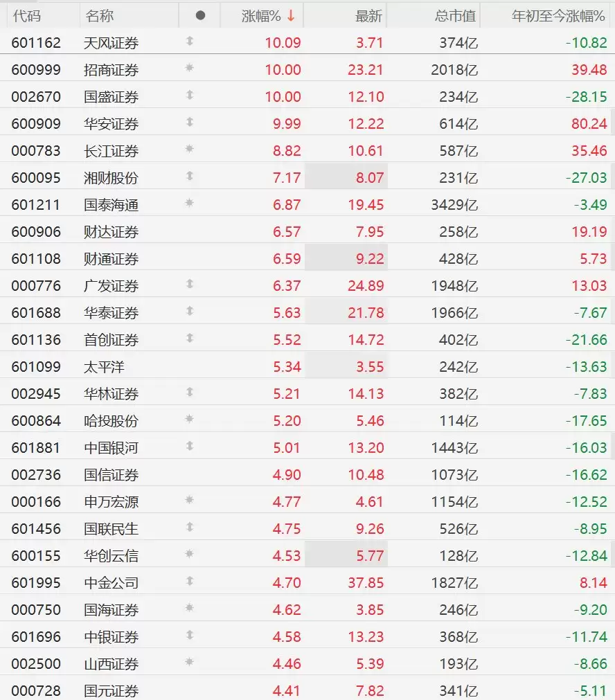Click the star marker icon in 山西证券 row
The image size is (615, 700).
click(190, 662)
